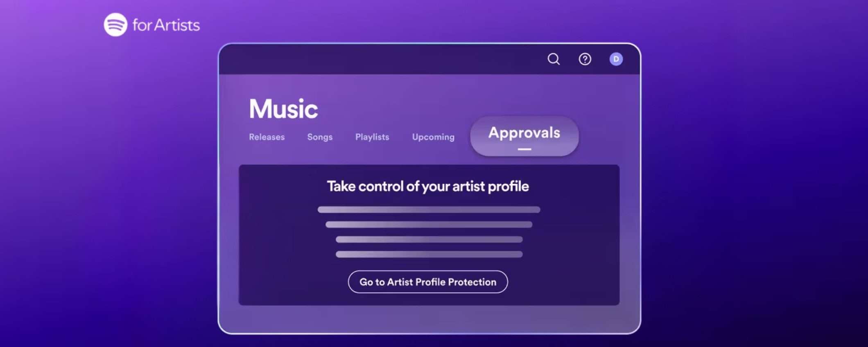
Task: Switch to the Releases tab
Action: click(x=267, y=137)
